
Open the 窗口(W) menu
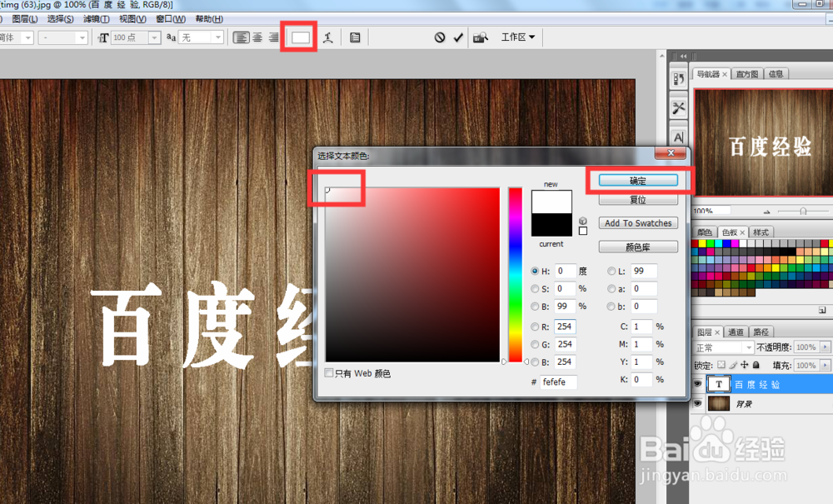(x=171, y=19)
